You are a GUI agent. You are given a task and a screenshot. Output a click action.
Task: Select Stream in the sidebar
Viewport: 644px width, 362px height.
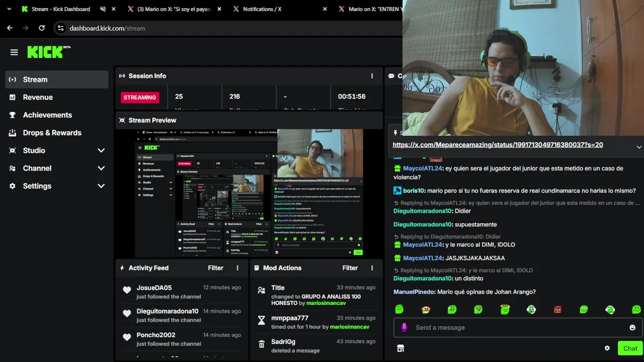coord(57,79)
